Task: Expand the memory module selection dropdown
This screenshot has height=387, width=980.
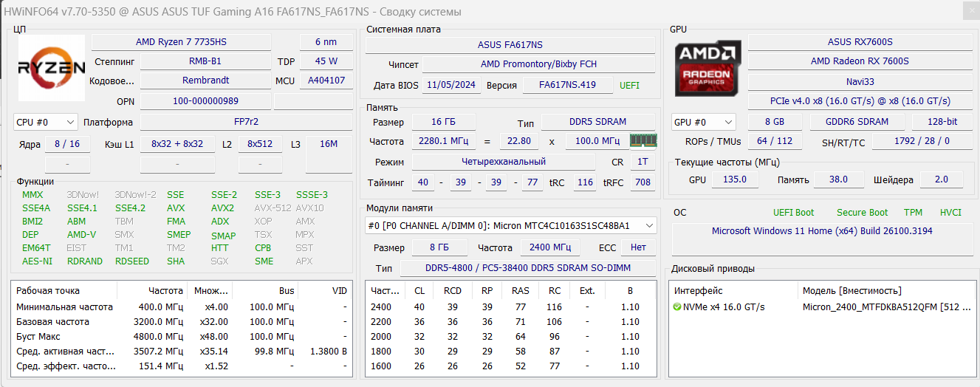Action: coord(510,225)
